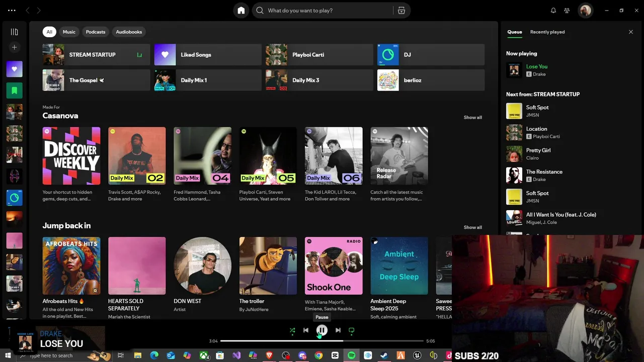Open DON WEST artist picture

pos(202,266)
